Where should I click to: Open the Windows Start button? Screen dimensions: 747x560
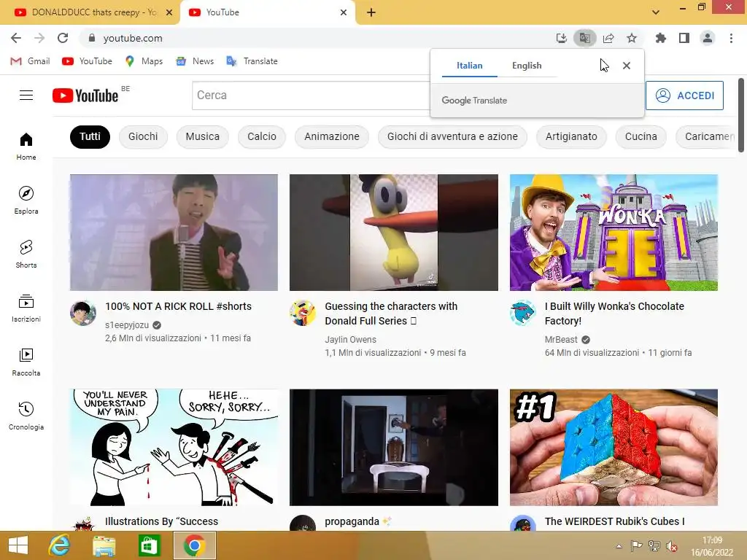(18, 545)
